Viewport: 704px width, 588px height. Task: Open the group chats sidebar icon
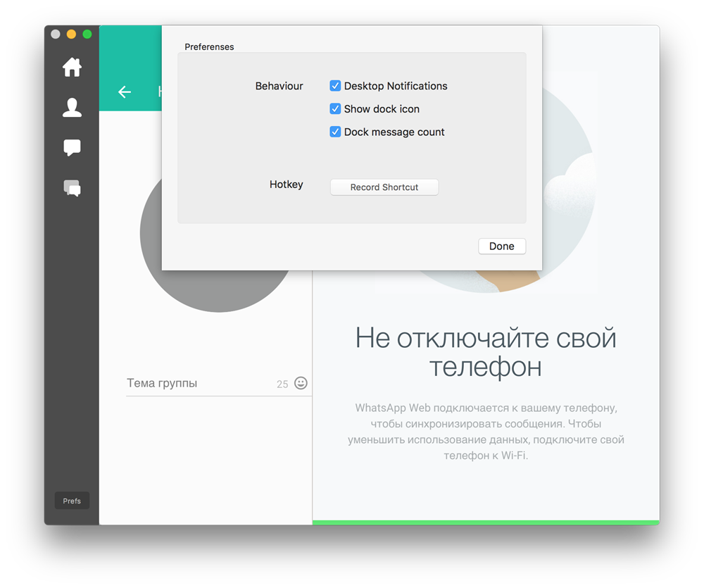[72, 188]
